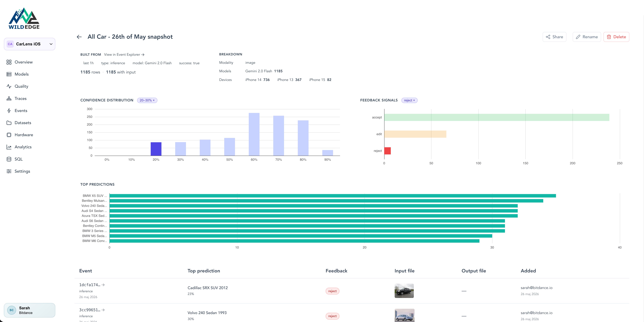Expand the CarLens iOS project dropdown

[29, 44]
